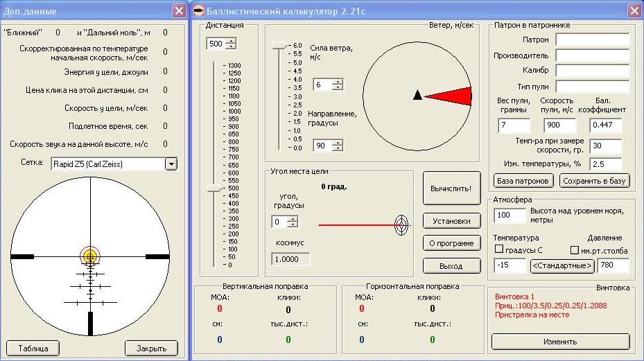Click the Вычислить! calculate button
The width and height of the screenshot is (644, 361).
[451, 188]
